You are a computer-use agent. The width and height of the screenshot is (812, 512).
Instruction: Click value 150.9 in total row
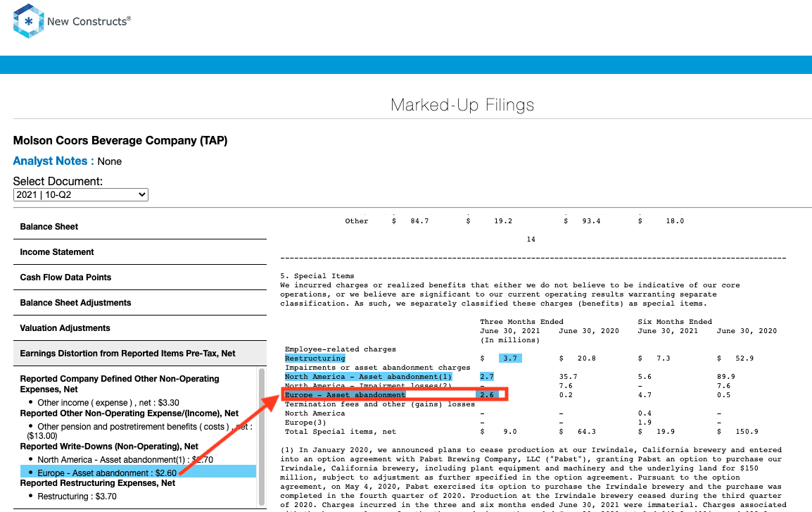pyautogui.click(x=747, y=432)
